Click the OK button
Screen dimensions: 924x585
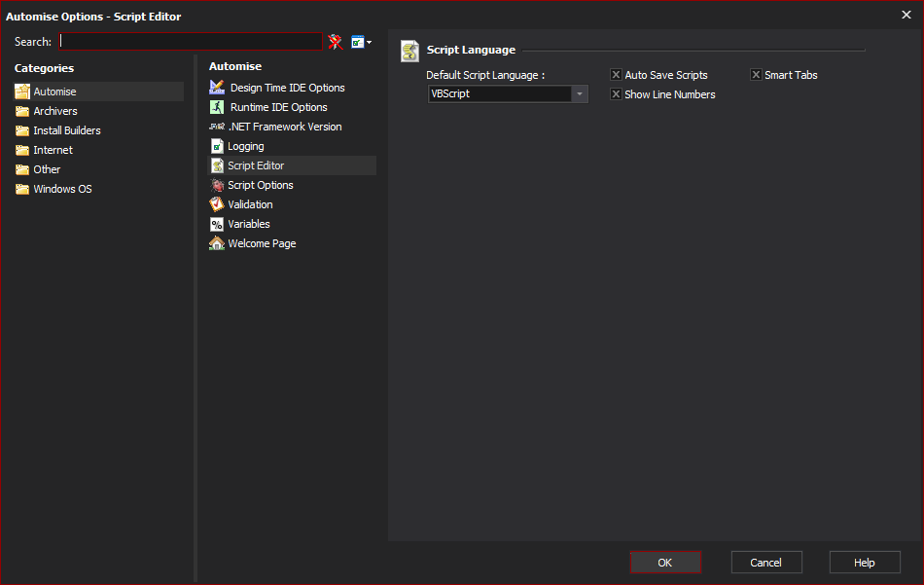[665, 562]
